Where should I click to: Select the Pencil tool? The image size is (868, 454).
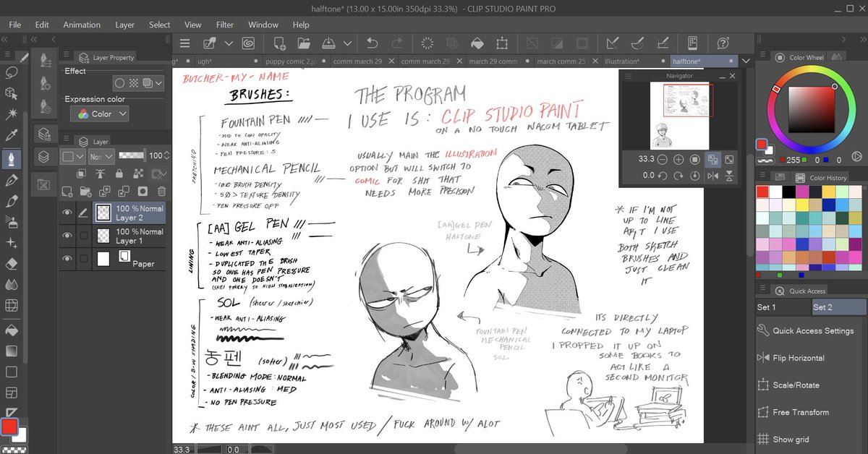tap(12, 179)
